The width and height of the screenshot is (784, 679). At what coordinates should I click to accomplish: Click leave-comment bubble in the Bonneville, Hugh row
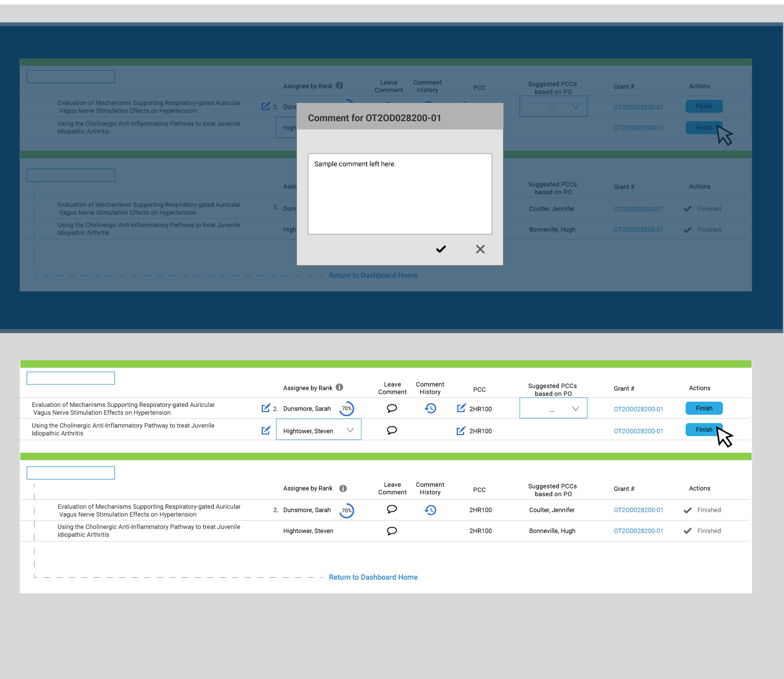(x=391, y=531)
